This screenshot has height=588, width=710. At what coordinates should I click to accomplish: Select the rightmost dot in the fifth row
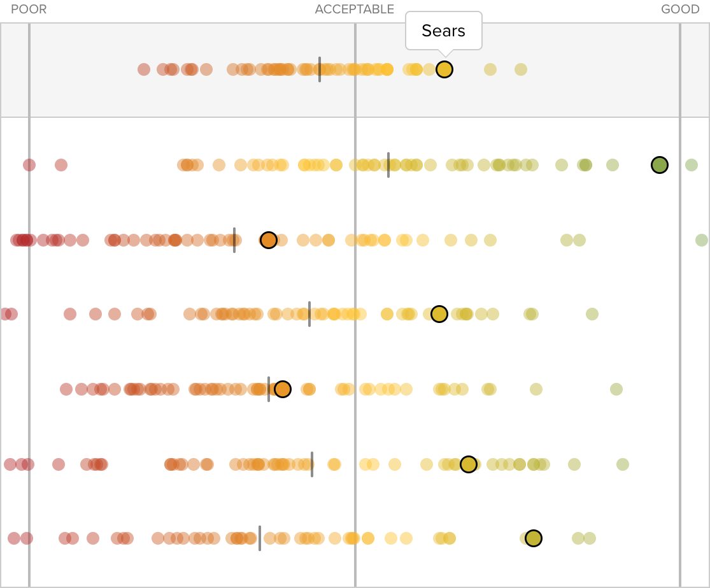tap(616, 389)
